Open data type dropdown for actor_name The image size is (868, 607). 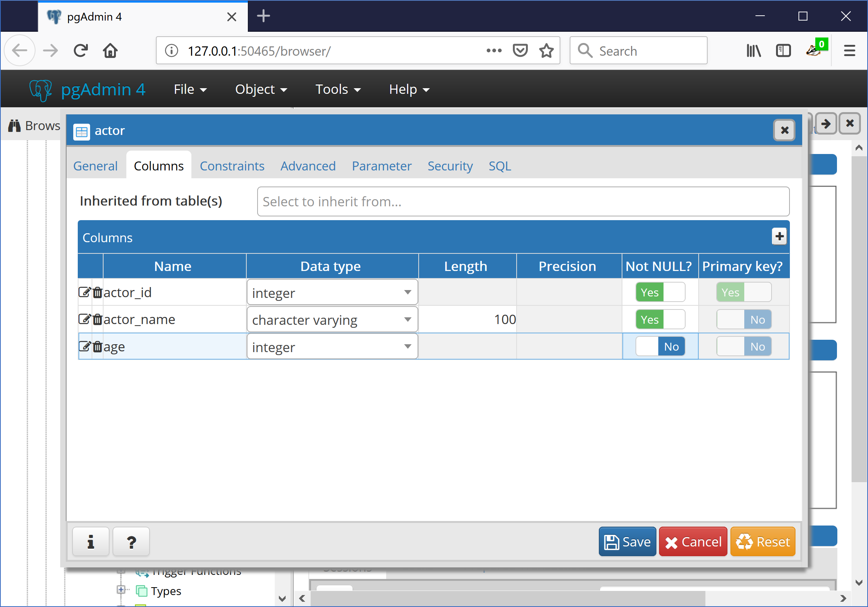pos(332,319)
